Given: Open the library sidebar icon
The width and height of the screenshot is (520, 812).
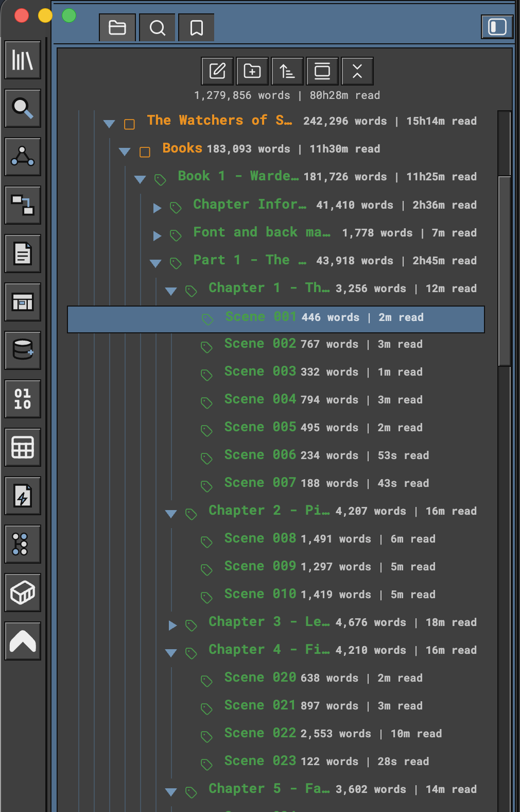Looking at the screenshot, I should 23,60.
